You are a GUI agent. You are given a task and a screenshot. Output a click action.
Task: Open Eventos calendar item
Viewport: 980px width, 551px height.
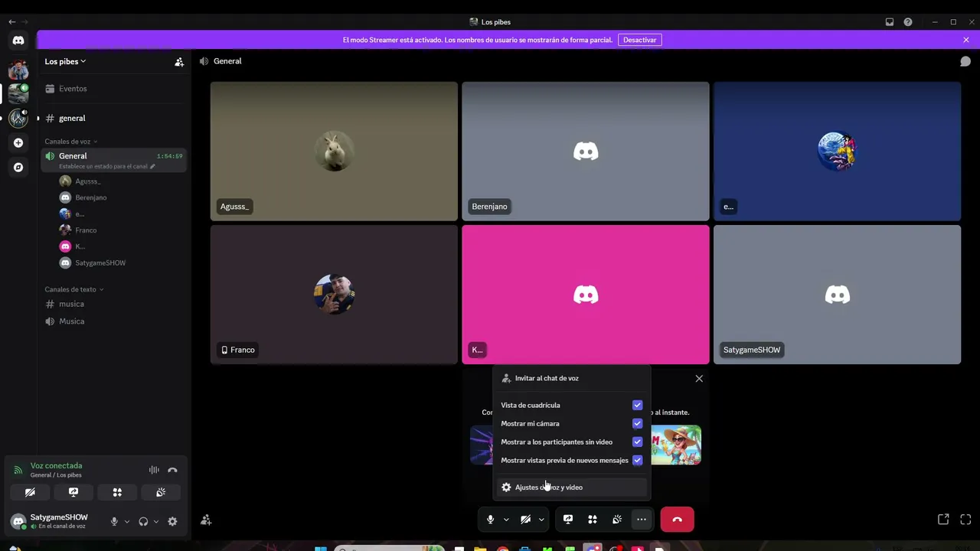pyautogui.click(x=115, y=89)
